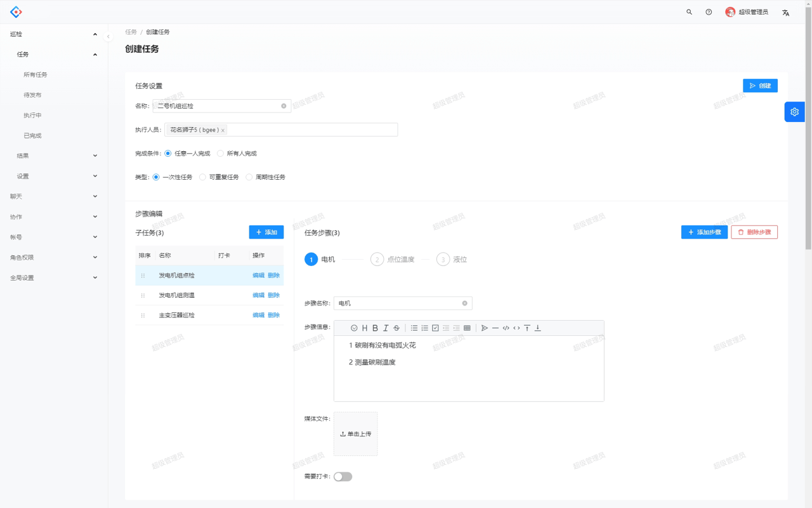Go to step 2 点位温度
The height and width of the screenshot is (508, 812).
point(393,259)
